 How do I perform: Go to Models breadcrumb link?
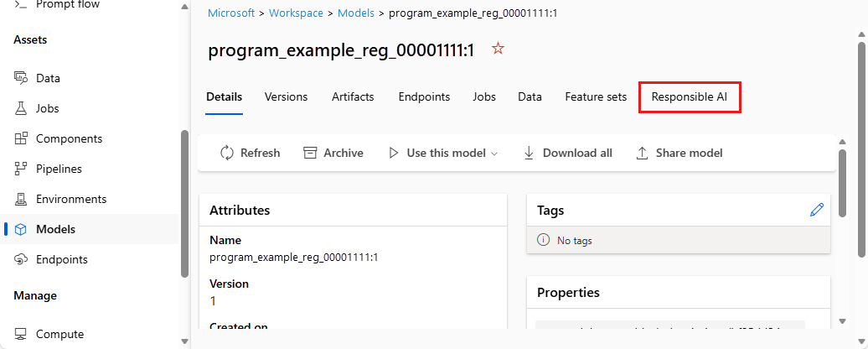coord(356,13)
